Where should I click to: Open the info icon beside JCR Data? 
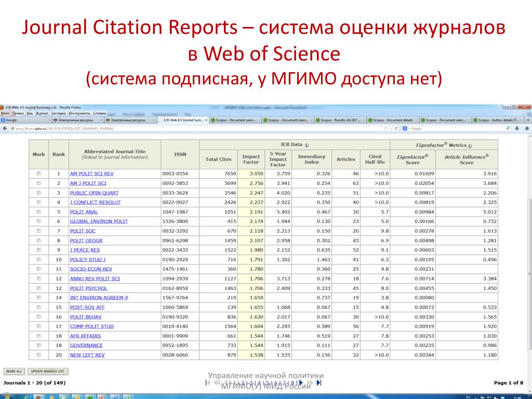307,145
